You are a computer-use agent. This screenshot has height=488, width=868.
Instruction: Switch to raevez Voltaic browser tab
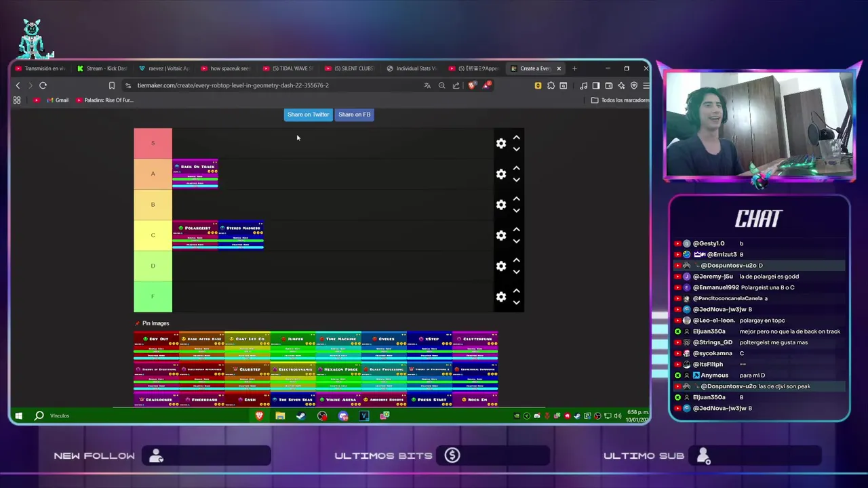163,68
